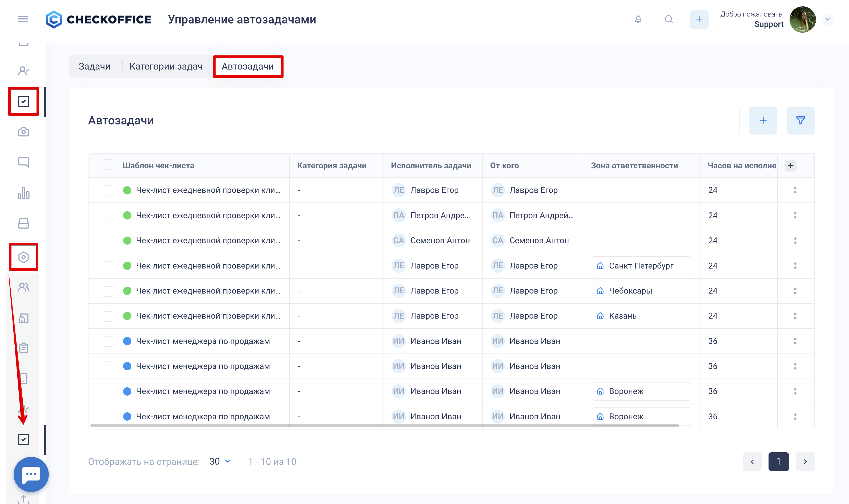Viewport: 849px width, 504px height.
Task: Click Семенов Антон in Исполнитель задачи column
Action: [x=440, y=241]
